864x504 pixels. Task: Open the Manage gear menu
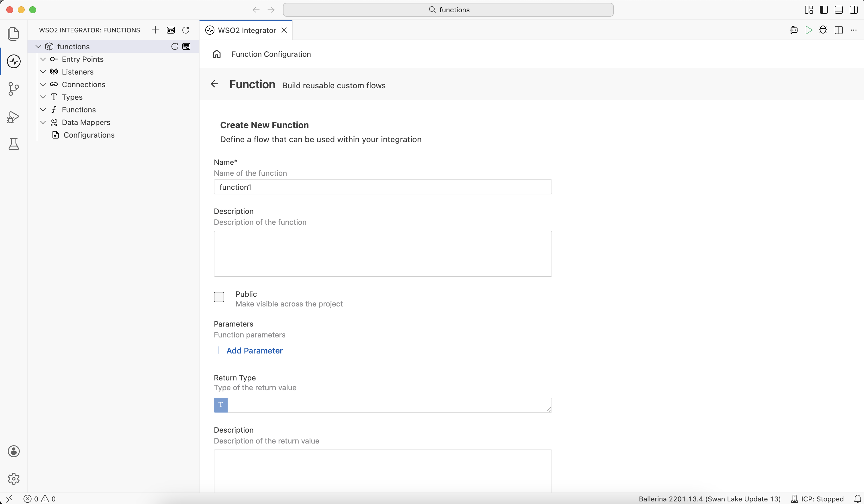pos(13,479)
